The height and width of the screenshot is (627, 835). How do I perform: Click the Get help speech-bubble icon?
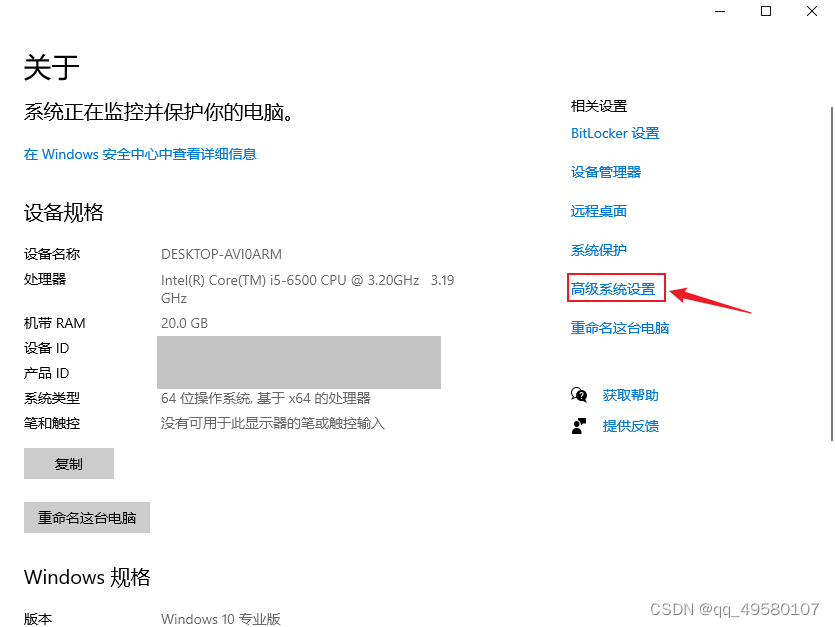point(579,395)
